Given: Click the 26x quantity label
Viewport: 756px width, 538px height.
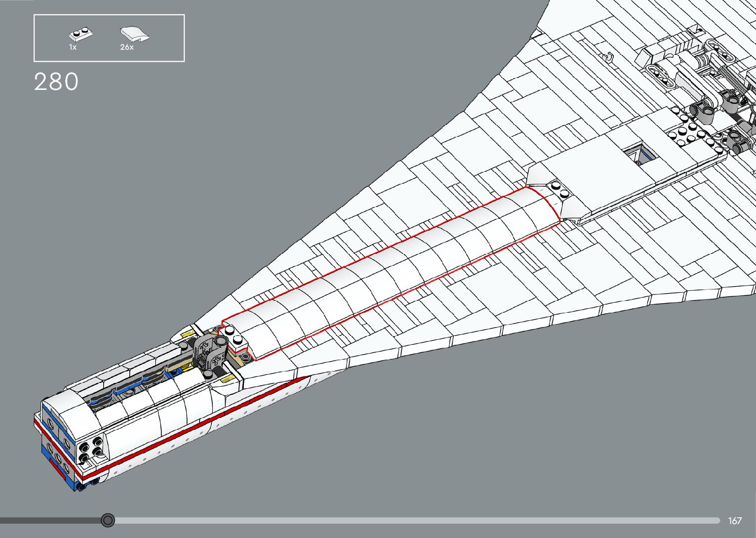Looking at the screenshot, I should (127, 47).
